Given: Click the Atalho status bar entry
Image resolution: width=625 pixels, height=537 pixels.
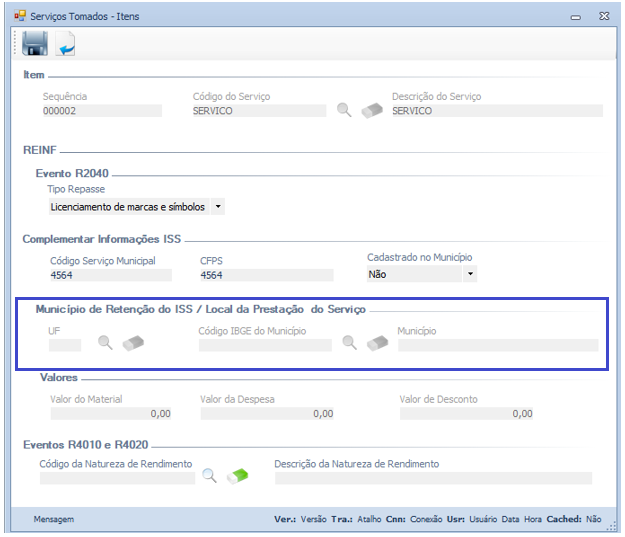Looking at the screenshot, I should [x=369, y=519].
